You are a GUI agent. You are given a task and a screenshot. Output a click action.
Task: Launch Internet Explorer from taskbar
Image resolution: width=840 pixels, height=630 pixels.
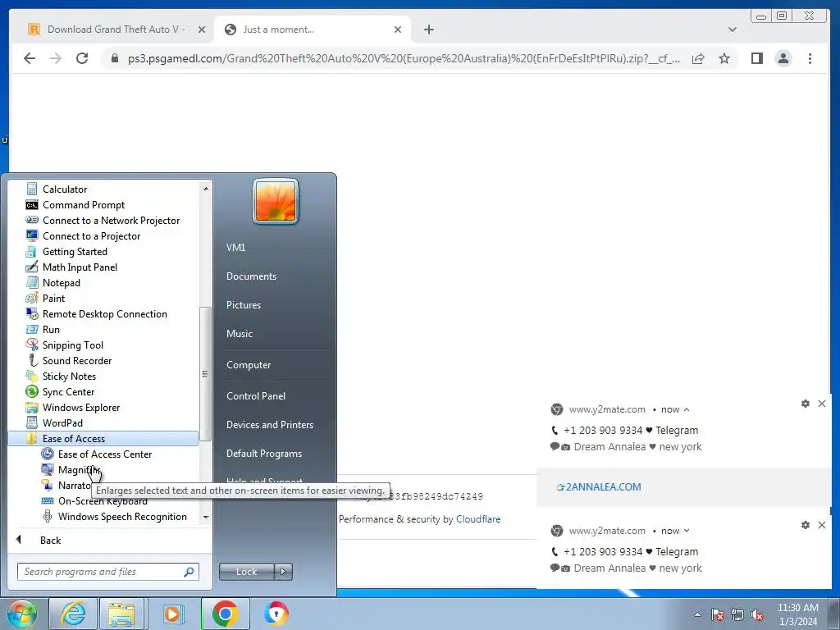[x=72, y=614]
